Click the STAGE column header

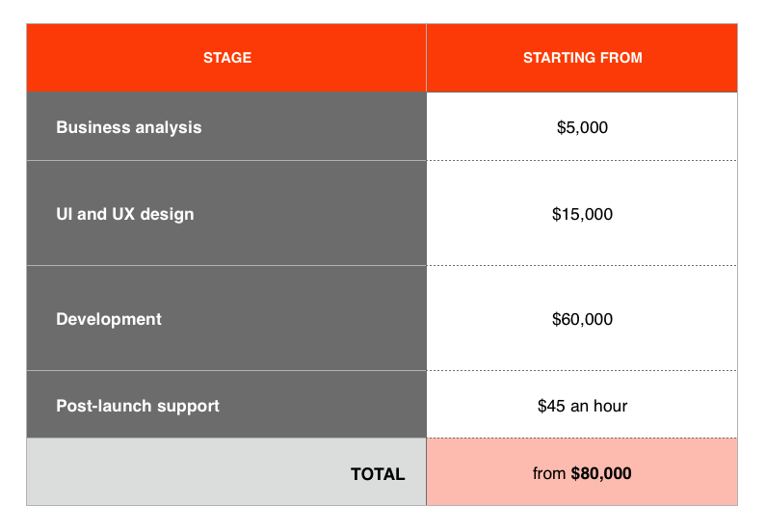[x=226, y=58]
